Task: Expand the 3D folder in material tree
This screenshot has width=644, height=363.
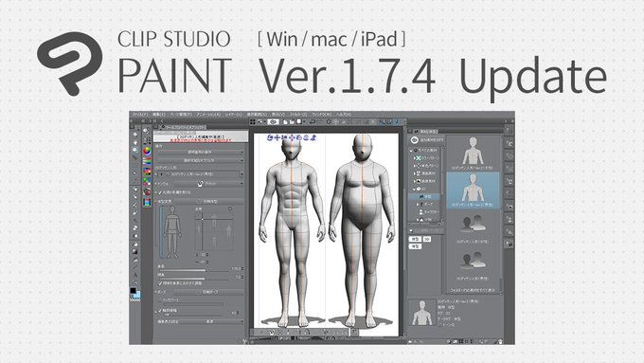Action: (414, 189)
